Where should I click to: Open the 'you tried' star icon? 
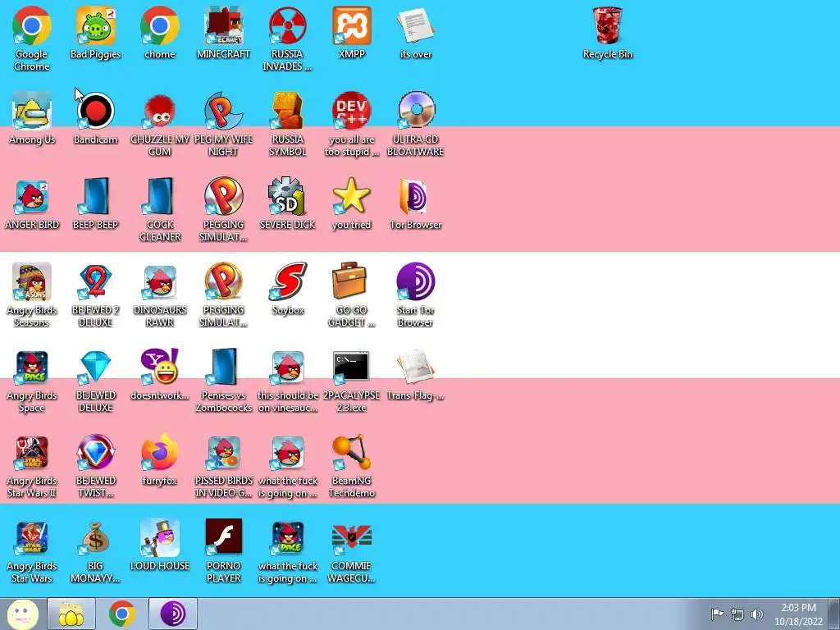351,203
